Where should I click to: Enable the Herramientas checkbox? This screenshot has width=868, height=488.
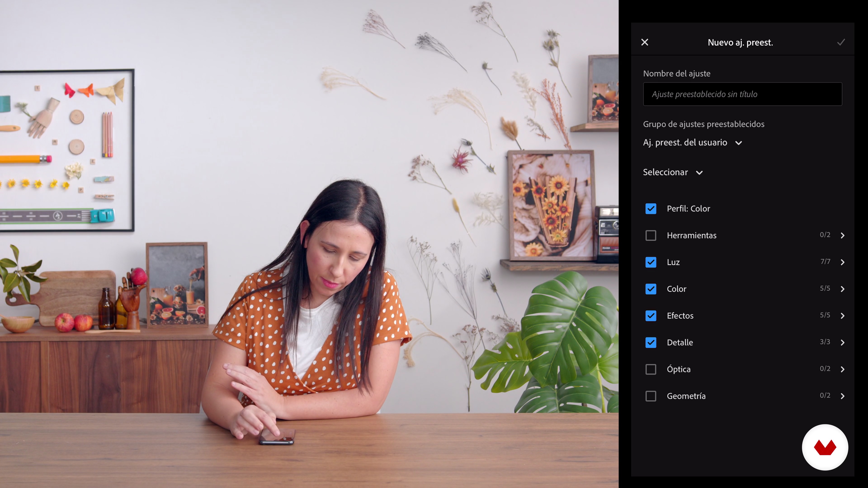(651, 235)
